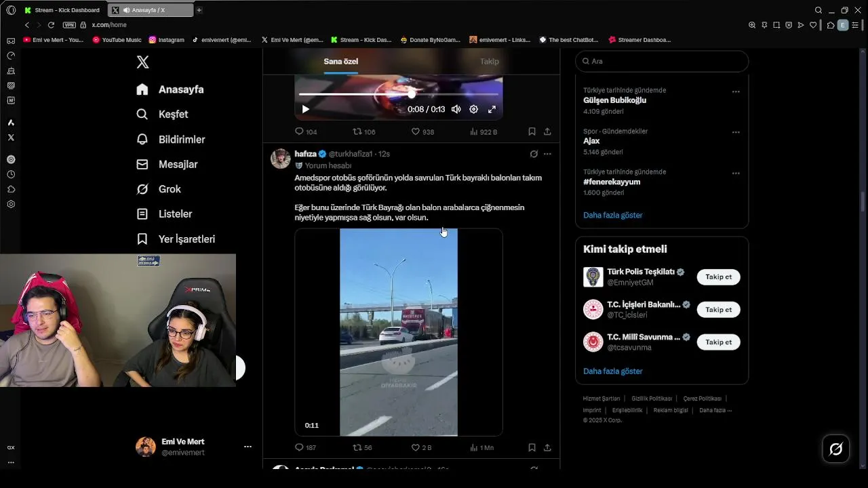
Task: Toggle the VPN badge in address bar
Action: pyautogui.click(x=69, y=25)
